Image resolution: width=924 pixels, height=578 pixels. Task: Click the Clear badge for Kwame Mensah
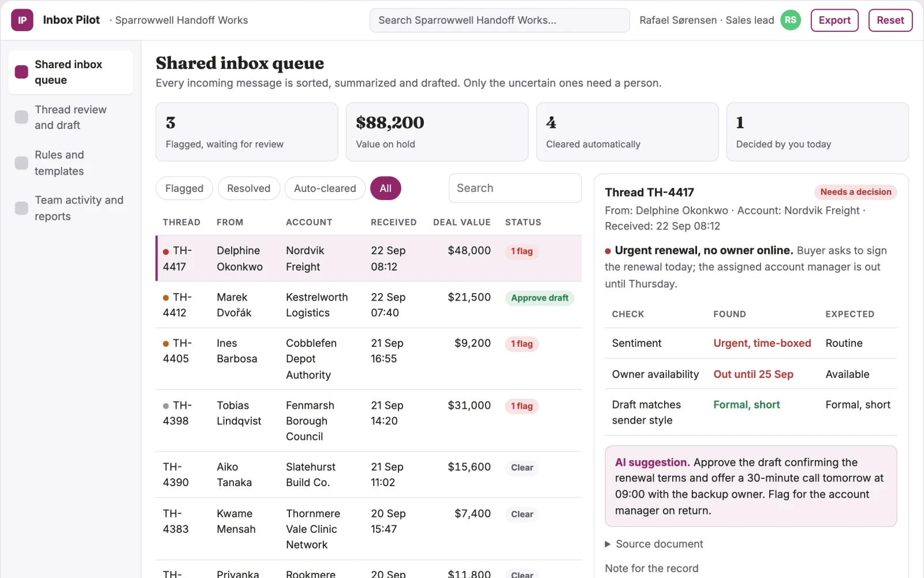522,514
